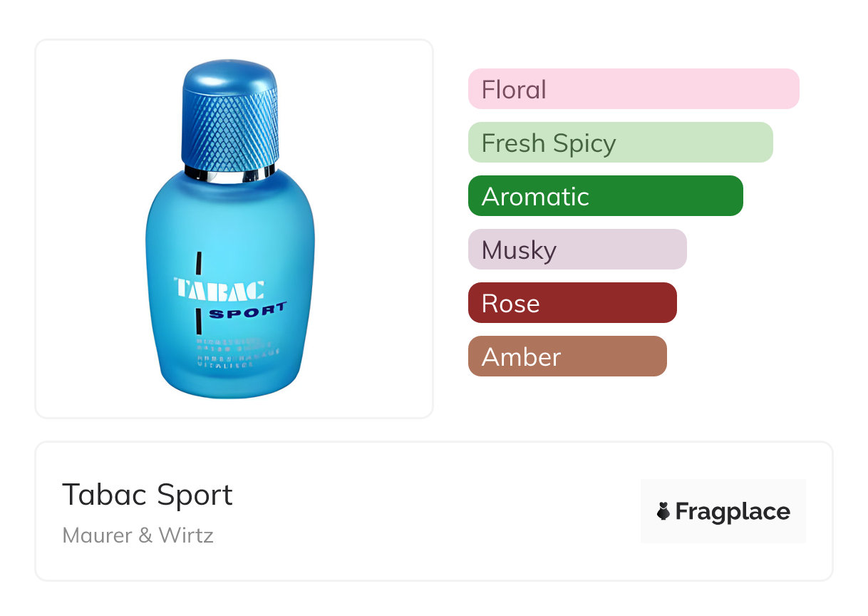This screenshot has width=868, height=616.
Task: Select the Rose accord bar
Action: coord(572,303)
